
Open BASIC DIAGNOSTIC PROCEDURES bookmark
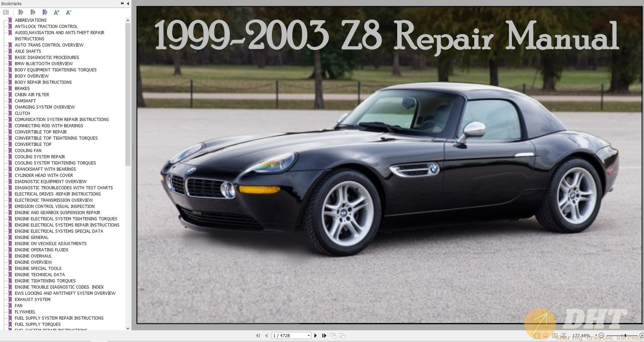coord(47,57)
